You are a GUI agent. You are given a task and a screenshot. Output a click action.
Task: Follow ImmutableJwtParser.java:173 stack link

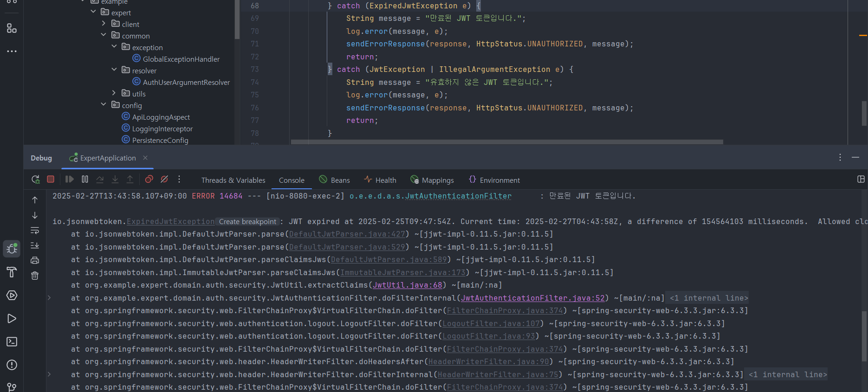403,273
